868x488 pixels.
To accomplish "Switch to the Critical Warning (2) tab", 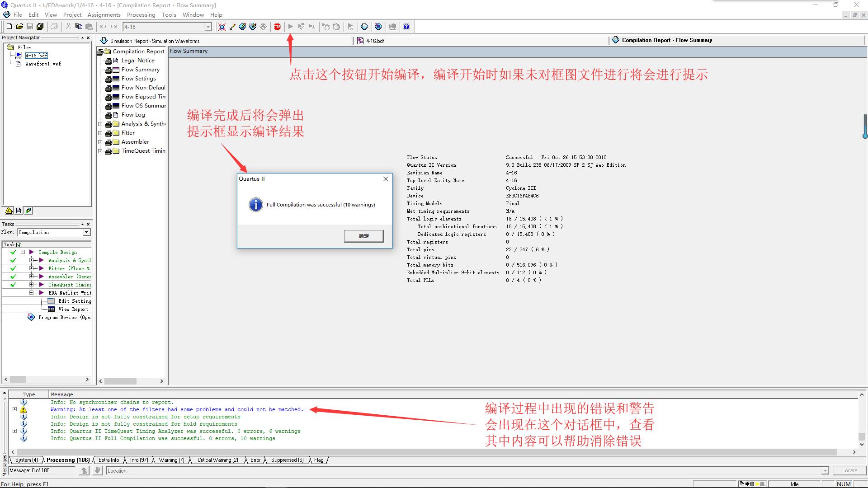I will tap(217, 460).
